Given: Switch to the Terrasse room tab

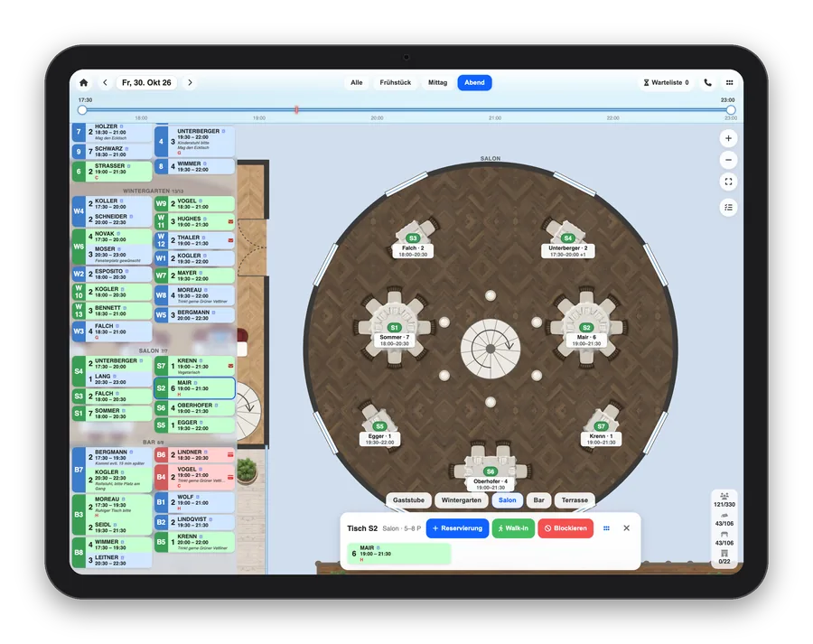Looking at the screenshot, I should [x=575, y=500].
